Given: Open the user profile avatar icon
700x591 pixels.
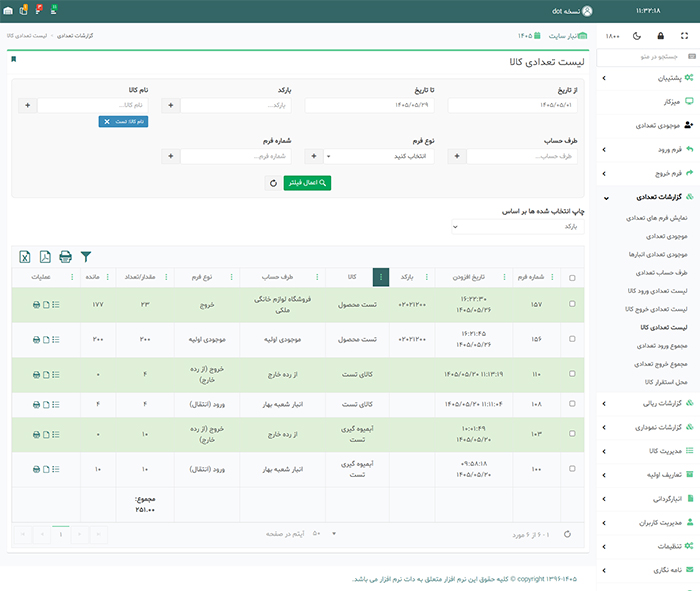Looking at the screenshot, I should [x=588, y=11].
